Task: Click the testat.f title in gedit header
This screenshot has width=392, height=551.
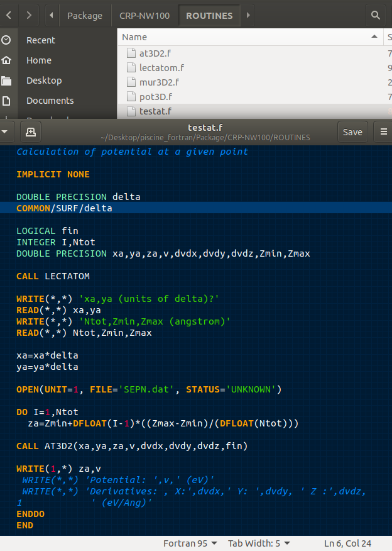Action: (x=205, y=127)
